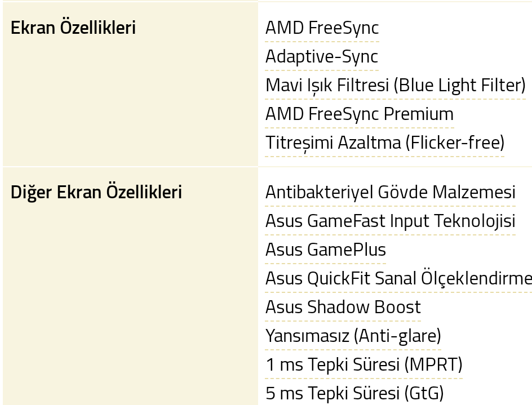Open Titreşimi Azaltma (Flicker-free) link
Image resolution: width=532 pixels, height=405 pixels.
coord(385,143)
